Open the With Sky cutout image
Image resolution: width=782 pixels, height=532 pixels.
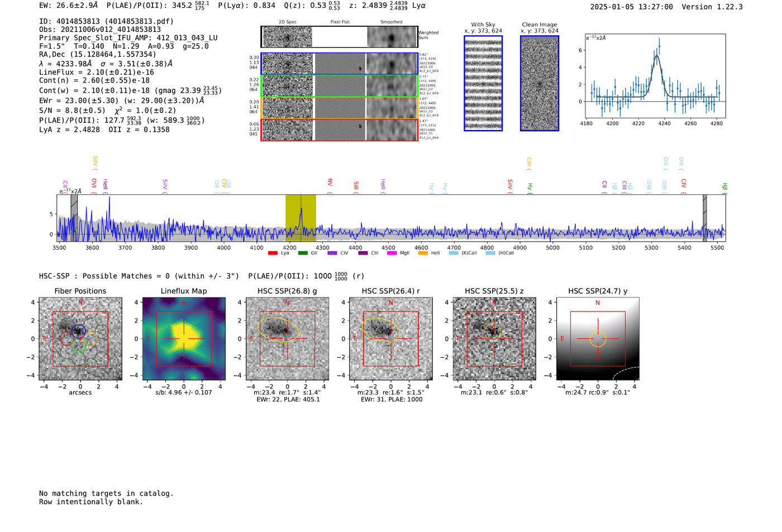point(483,83)
